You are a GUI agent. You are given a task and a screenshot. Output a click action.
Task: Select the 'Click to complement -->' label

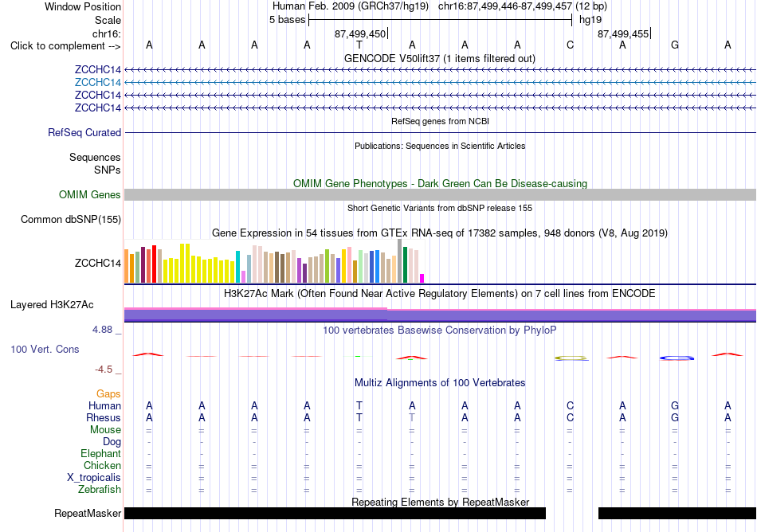pos(65,46)
